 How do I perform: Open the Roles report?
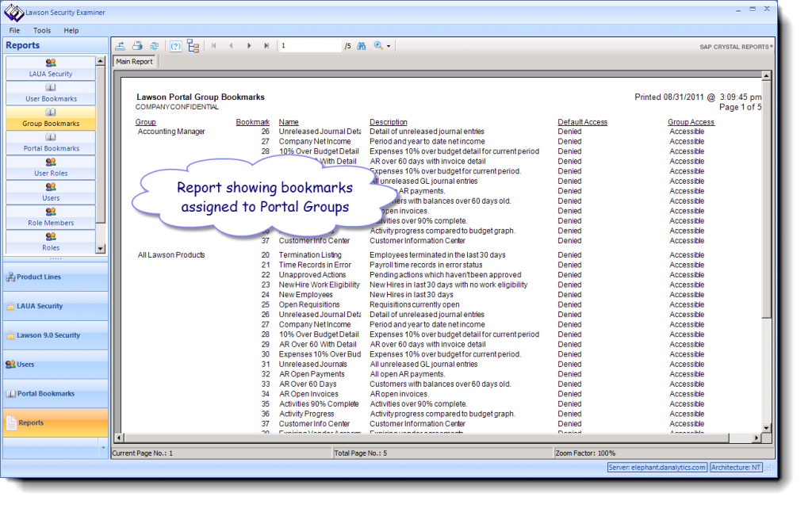(x=51, y=241)
